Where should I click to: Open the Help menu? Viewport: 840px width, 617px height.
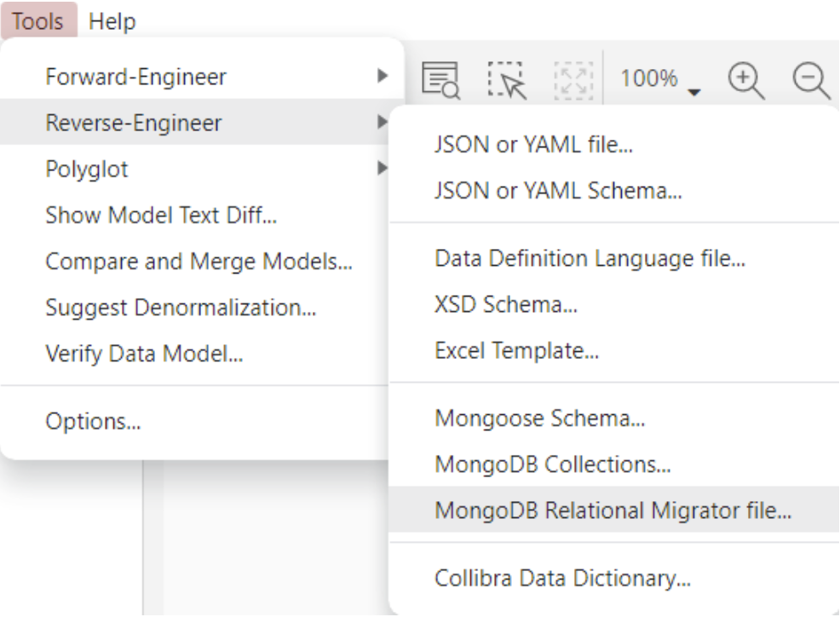(x=112, y=21)
